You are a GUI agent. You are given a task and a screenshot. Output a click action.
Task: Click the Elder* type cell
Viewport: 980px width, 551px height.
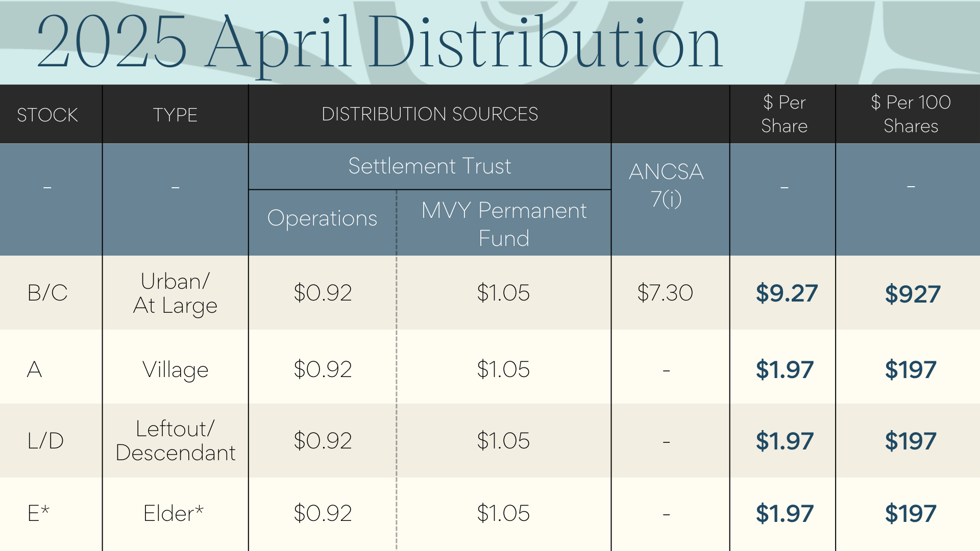click(173, 513)
